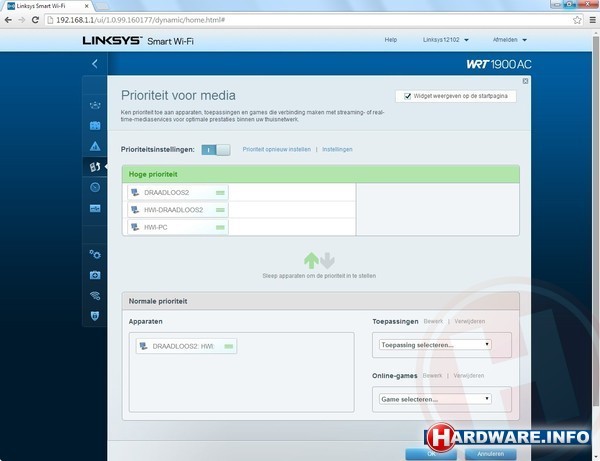This screenshot has width=600, height=461.
Task: Open the Speed Test gauge sidebar icon
Action: [x=95, y=187]
